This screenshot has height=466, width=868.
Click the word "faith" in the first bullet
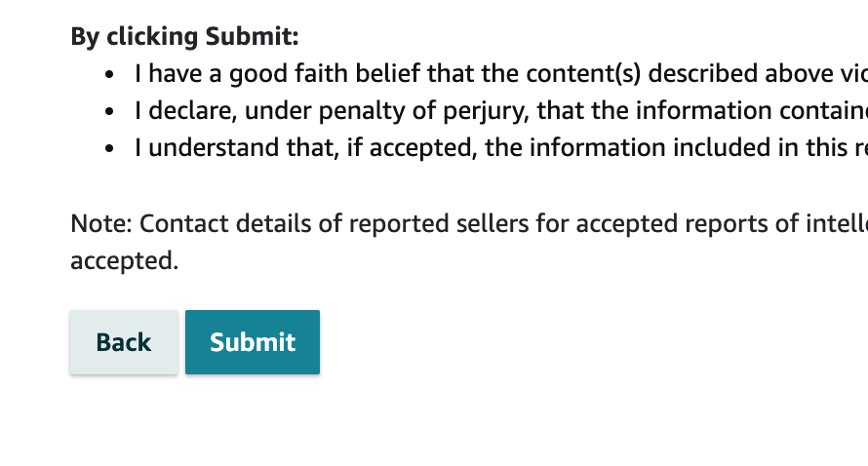click(x=298, y=74)
